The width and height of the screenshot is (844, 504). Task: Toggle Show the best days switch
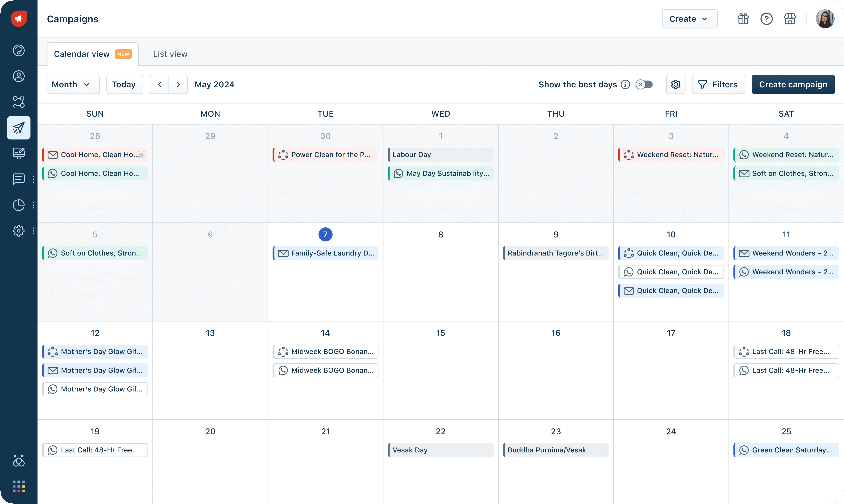[x=644, y=85]
